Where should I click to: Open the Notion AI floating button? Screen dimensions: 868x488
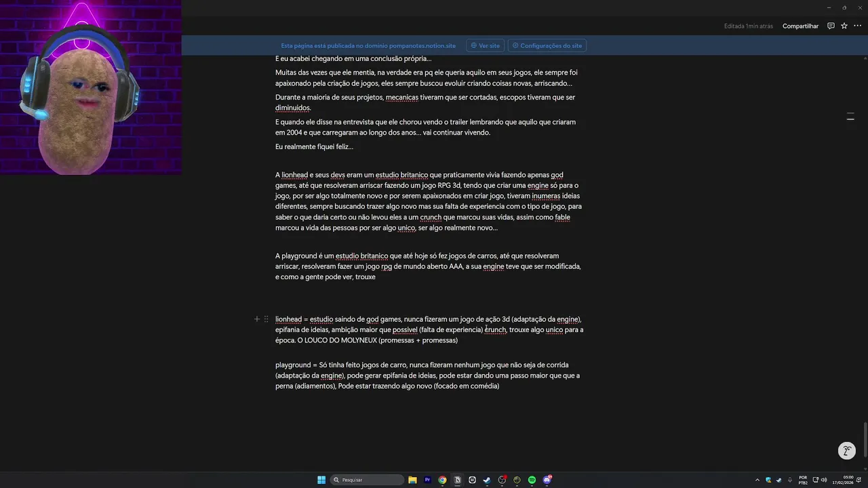[846, 451]
